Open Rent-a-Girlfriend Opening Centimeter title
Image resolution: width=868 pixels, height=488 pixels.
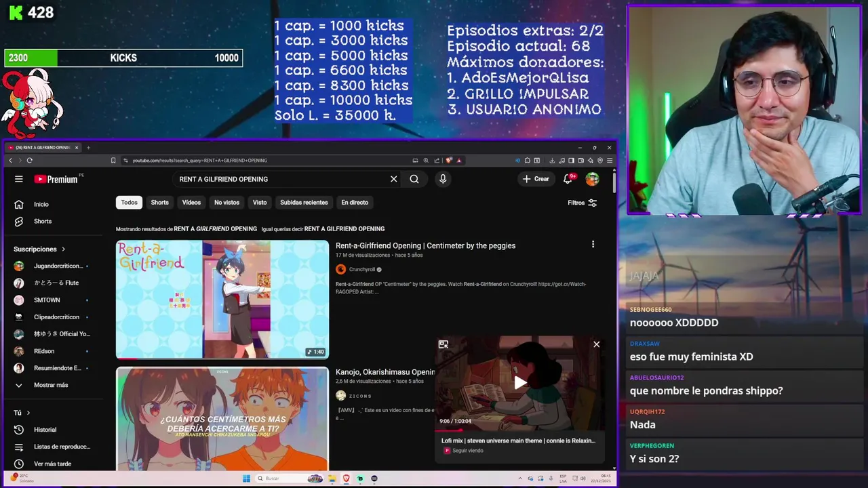pyautogui.click(x=425, y=245)
